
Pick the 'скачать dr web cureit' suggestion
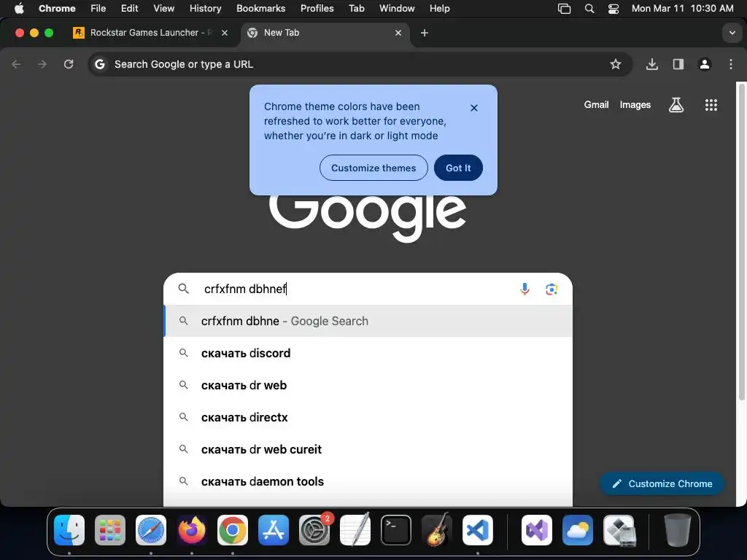pos(368,449)
